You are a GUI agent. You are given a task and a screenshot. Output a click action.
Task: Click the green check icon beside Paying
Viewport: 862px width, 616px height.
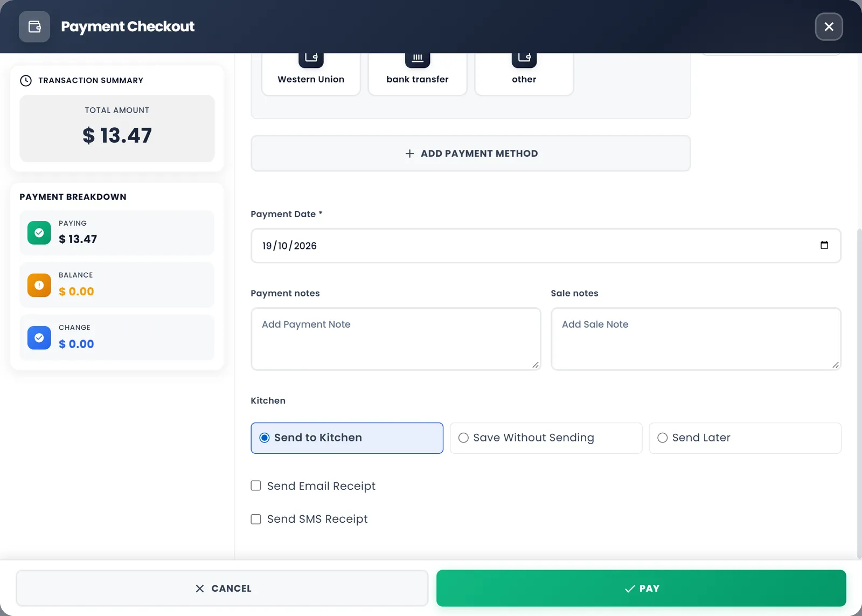click(x=39, y=233)
